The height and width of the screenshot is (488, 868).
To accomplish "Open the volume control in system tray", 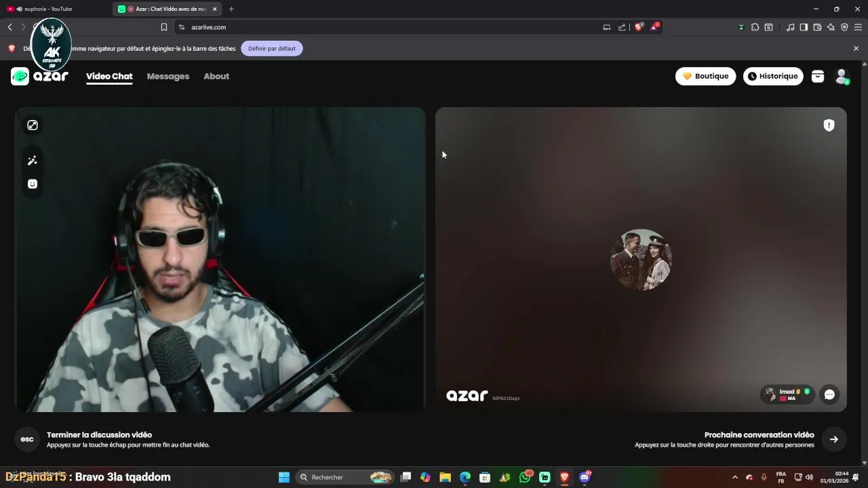I will tap(809, 477).
